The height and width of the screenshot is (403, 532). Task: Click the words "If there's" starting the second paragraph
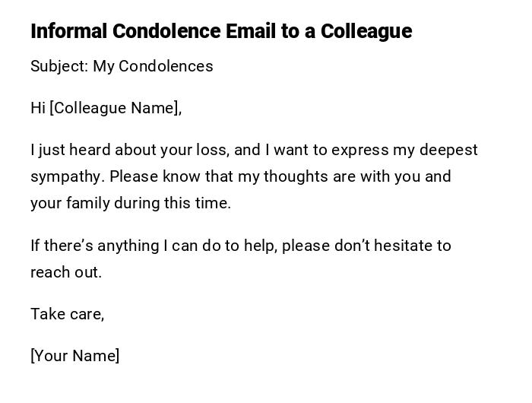62,246
